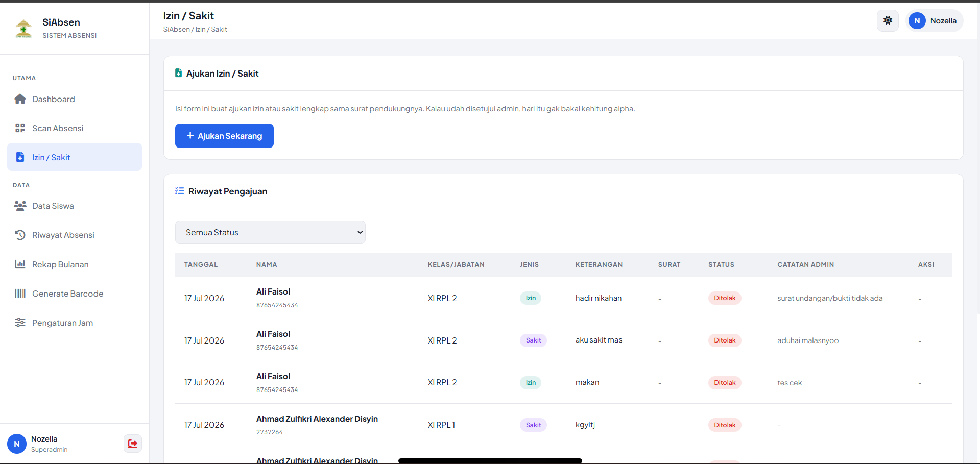This screenshot has height=464, width=980.
Task: Click the Ajukan Sekarang button
Action: click(224, 136)
